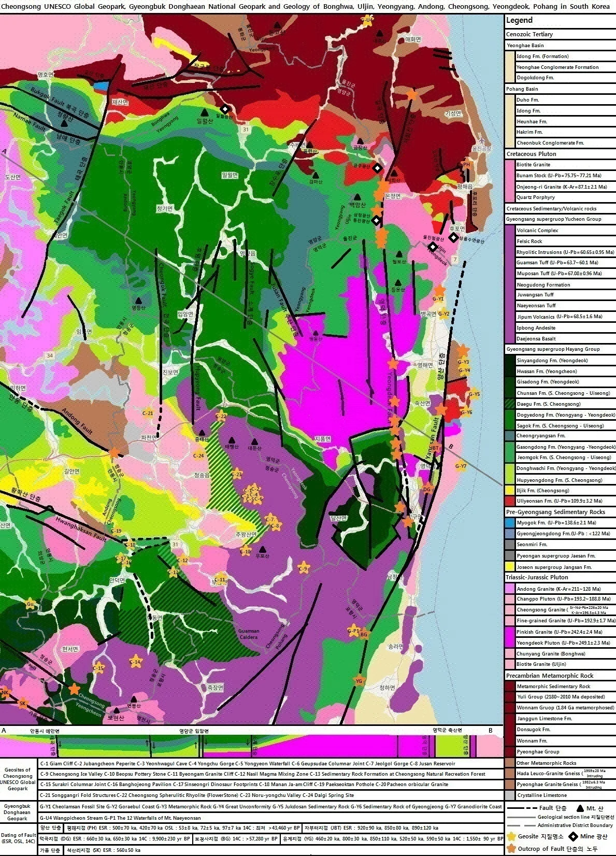Image resolution: width=616 pixels, height=856 pixels.
Task: Click the Iljik Fm. yellow legend swatch
Action: coord(510,490)
